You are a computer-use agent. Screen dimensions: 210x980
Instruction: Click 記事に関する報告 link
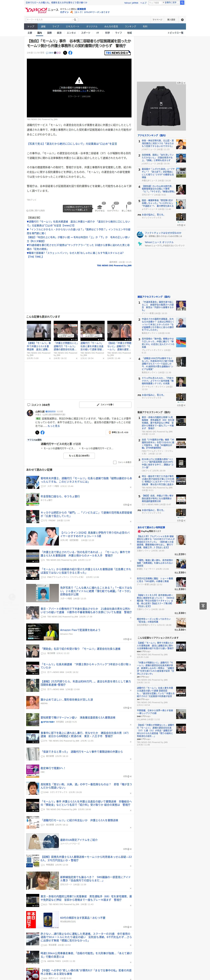click(35, 210)
